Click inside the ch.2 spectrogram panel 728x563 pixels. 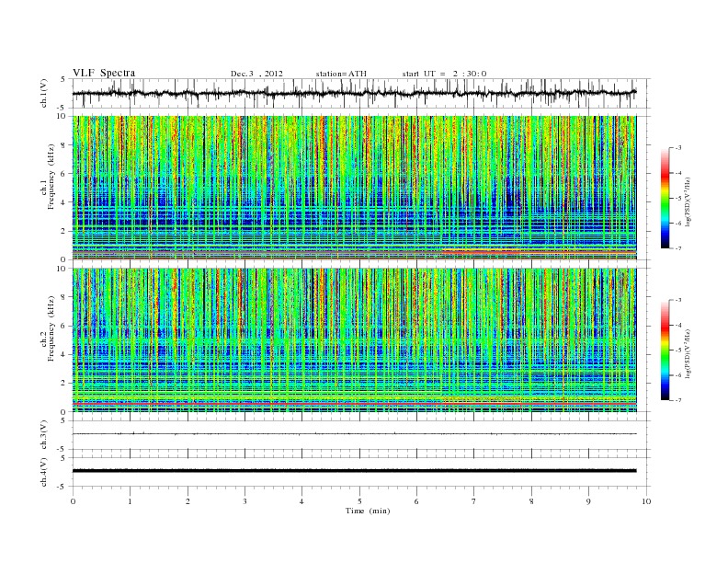tap(354, 340)
